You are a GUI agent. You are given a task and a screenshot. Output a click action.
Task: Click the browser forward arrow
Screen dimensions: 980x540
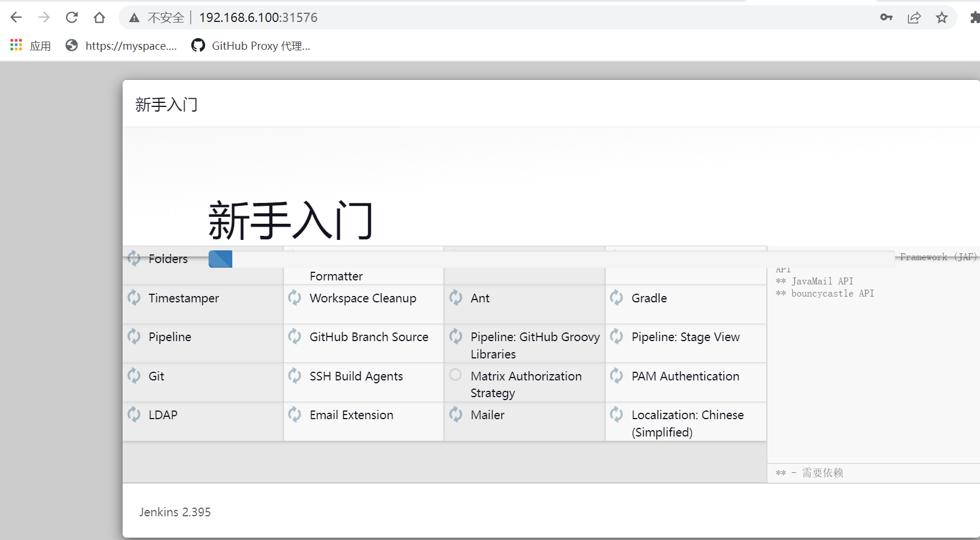pos(44,17)
